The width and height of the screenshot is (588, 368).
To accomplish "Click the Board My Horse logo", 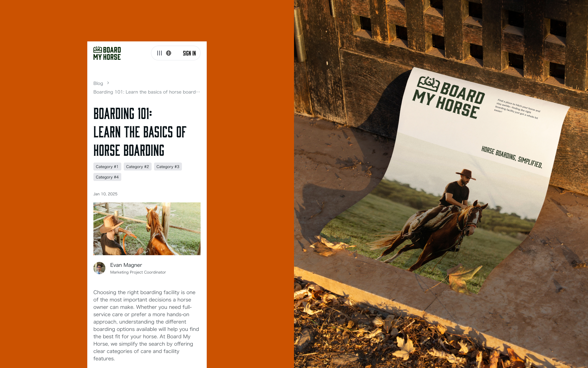I will [x=107, y=53].
